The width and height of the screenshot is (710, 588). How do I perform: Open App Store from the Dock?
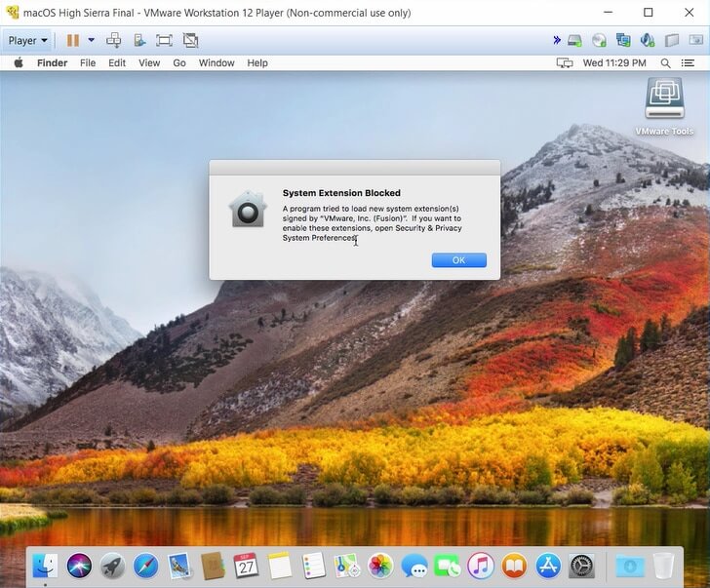pyautogui.click(x=548, y=566)
